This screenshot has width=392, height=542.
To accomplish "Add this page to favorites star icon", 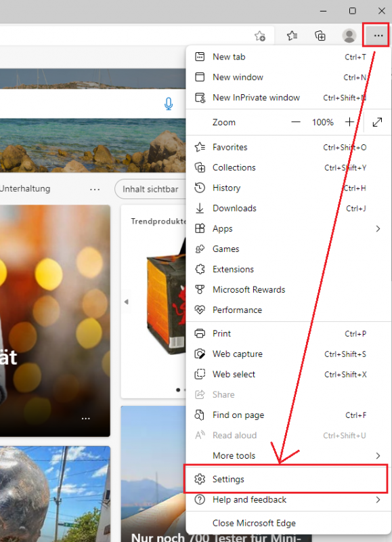I will 260,36.
